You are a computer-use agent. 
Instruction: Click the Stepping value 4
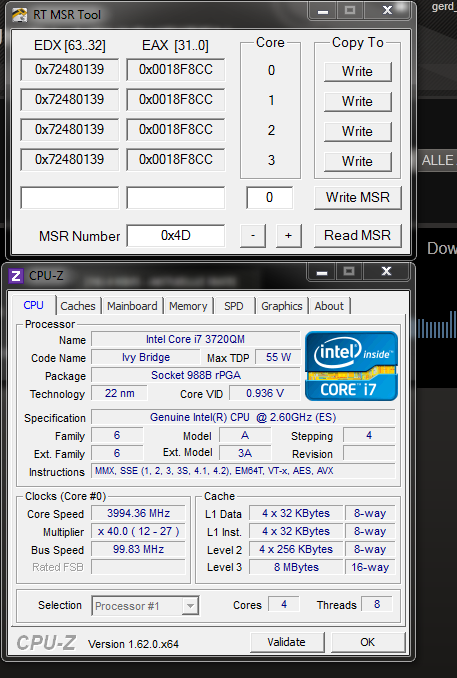(369, 435)
